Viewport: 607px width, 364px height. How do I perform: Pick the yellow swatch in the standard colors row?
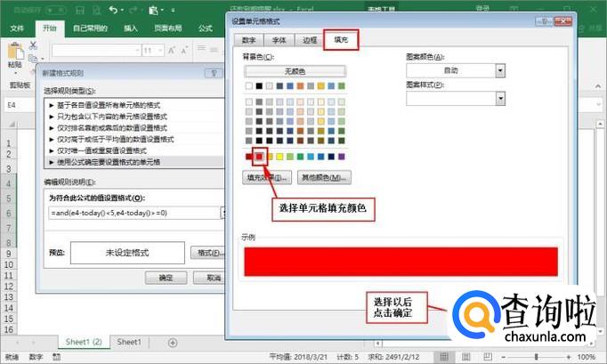pos(279,157)
